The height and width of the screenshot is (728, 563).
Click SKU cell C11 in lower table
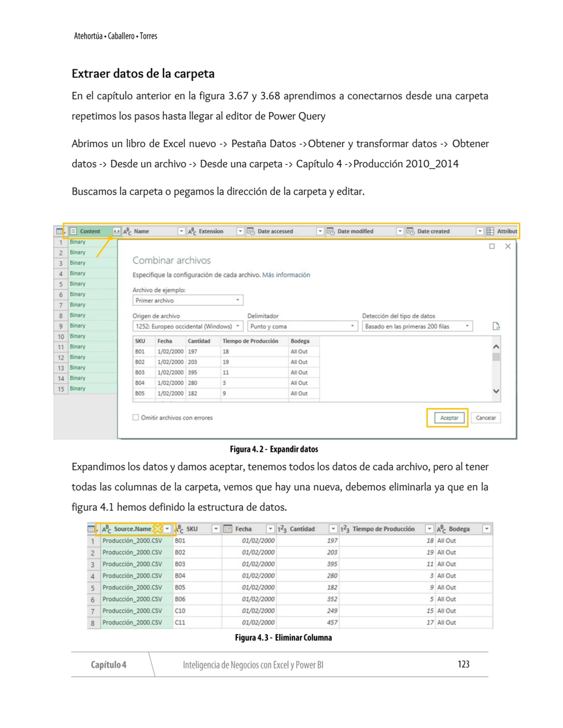[180, 622]
